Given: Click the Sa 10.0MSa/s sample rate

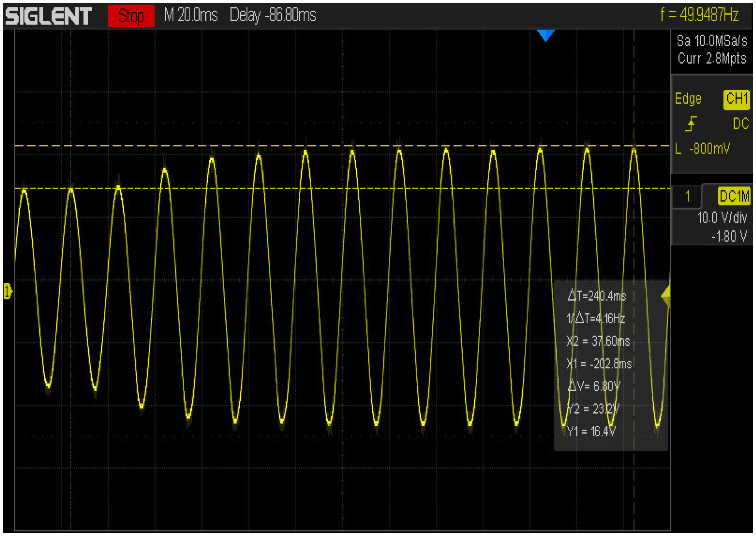Looking at the screenshot, I should (x=711, y=41).
